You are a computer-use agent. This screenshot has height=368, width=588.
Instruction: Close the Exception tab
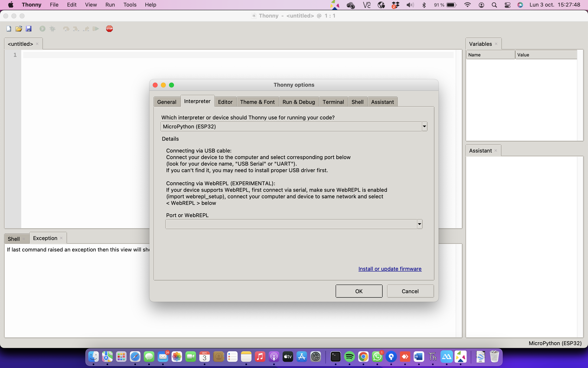pyautogui.click(x=61, y=238)
